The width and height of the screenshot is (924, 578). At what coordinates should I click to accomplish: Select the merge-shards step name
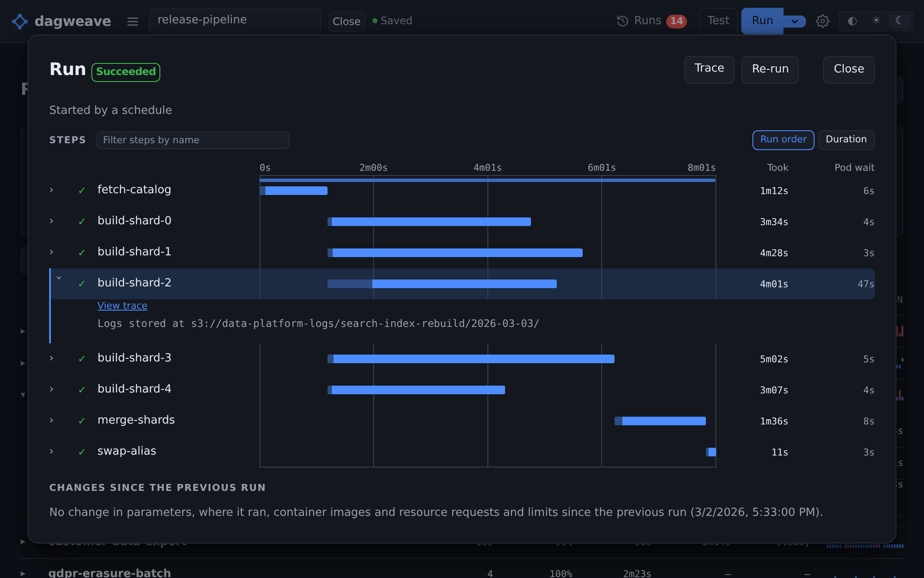pos(136,420)
